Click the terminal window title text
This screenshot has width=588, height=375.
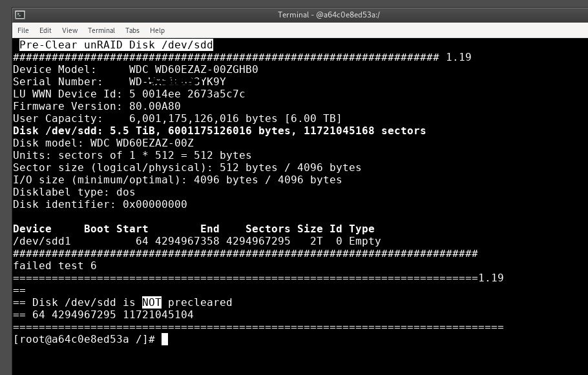coord(328,15)
